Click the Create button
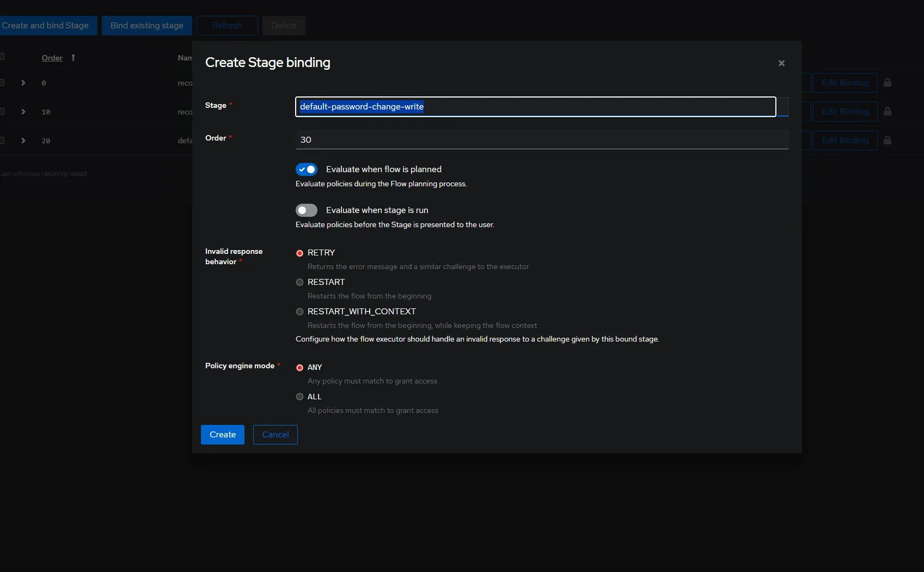The height and width of the screenshot is (572, 924). (x=222, y=435)
